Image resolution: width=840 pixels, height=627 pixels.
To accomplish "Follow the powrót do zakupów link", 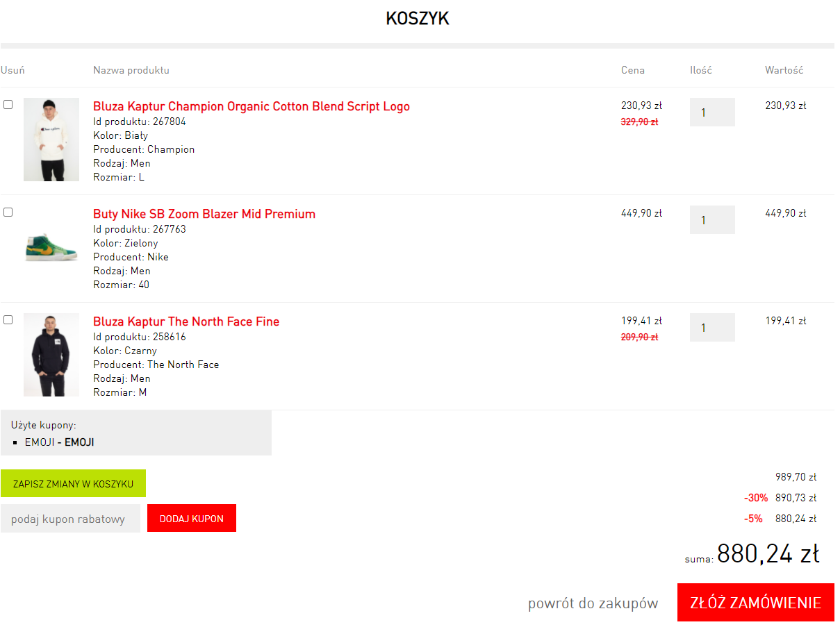I will [x=593, y=603].
